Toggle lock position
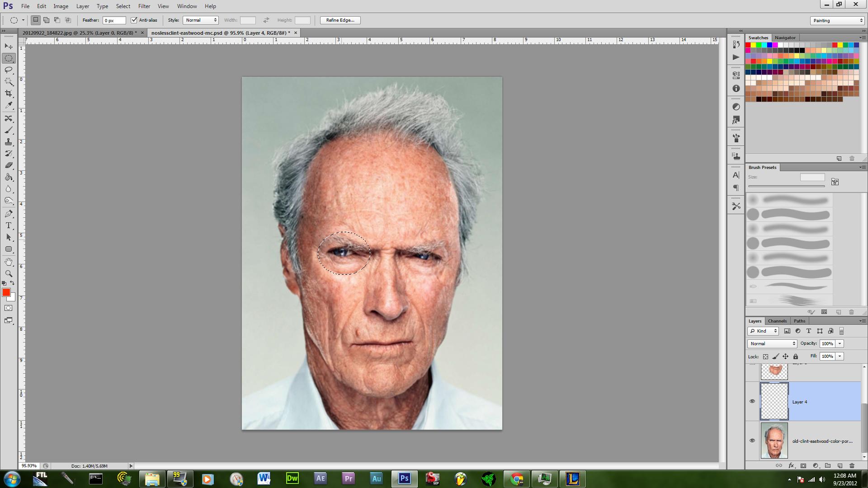This screenshot has height=488, width=868. click(x=786, y=357)
